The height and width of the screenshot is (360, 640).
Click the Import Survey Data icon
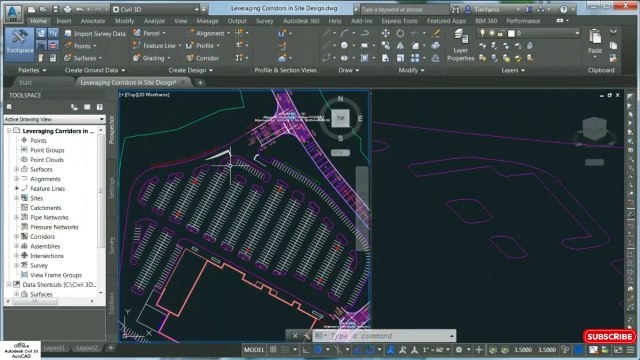(x=68, y=33)
